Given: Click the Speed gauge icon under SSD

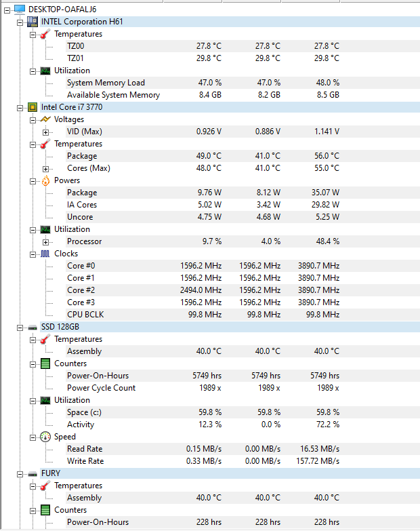Looking at the screenshot, I should 45,436.
